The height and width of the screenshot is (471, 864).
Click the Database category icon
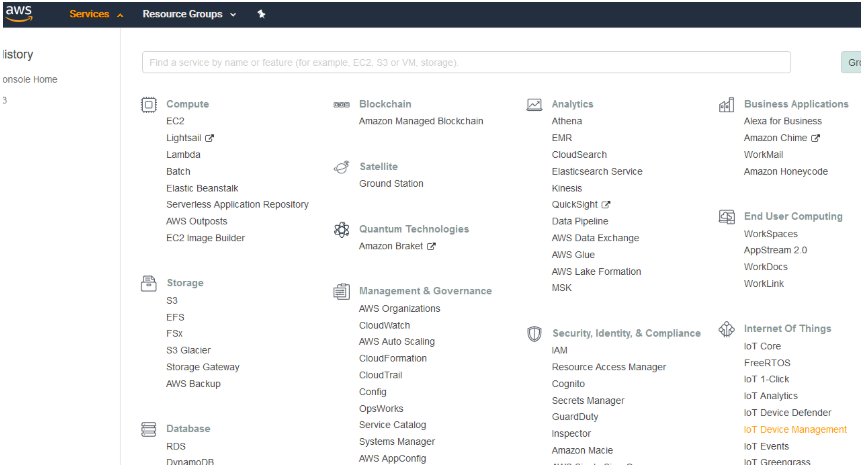149,429
